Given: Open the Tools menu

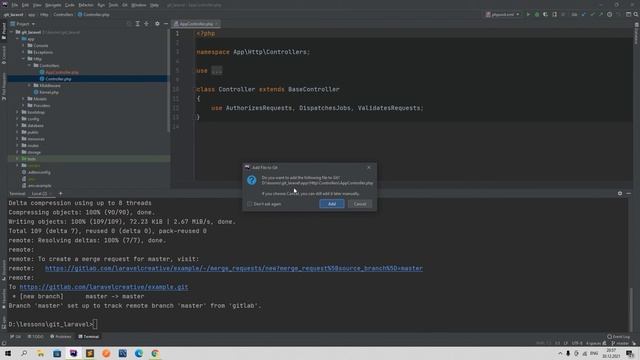Looking at the screenshot, I should click(113, 5).
